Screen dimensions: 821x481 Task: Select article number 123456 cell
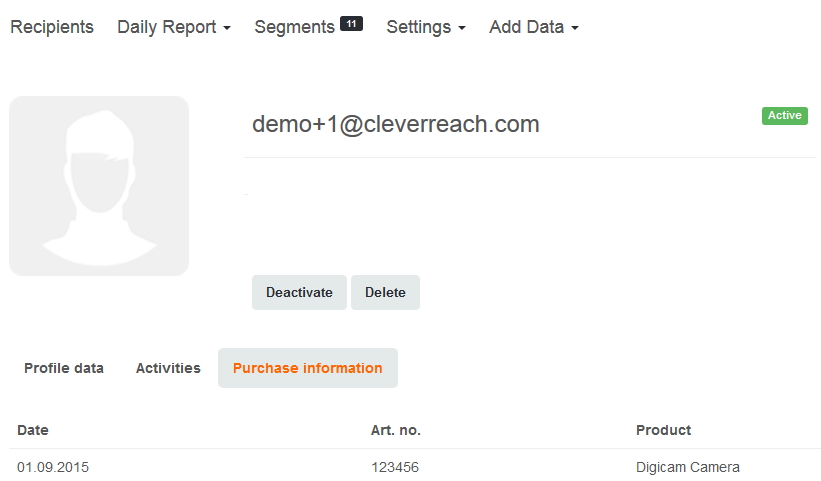tap(395, 466)
